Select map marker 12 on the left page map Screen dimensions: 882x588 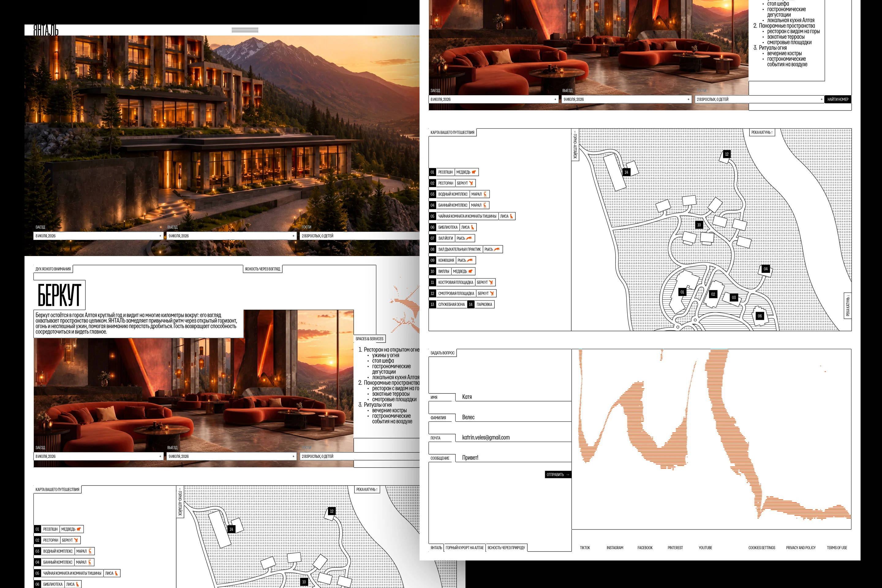pos(331,511)
